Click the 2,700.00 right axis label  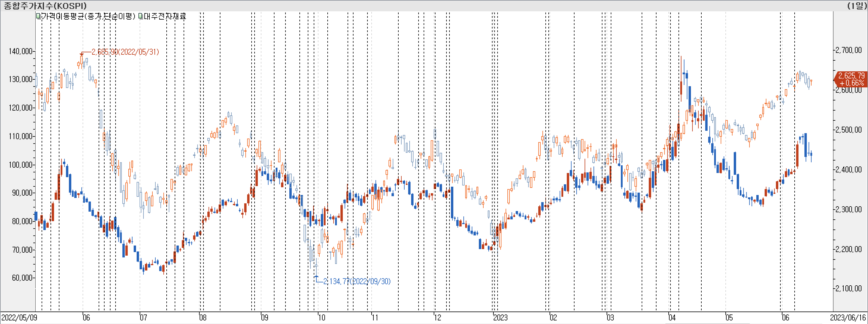848,50
